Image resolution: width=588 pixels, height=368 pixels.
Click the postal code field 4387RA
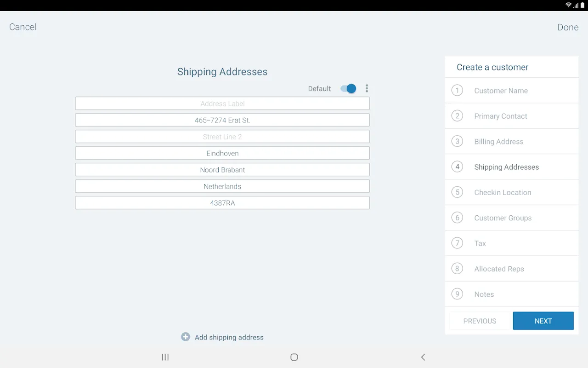[222, 203]
